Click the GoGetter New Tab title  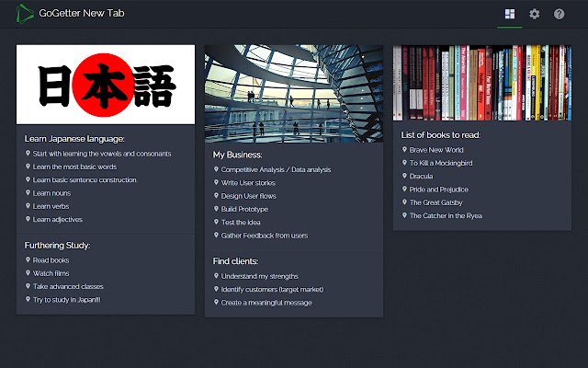coord(82,13)
